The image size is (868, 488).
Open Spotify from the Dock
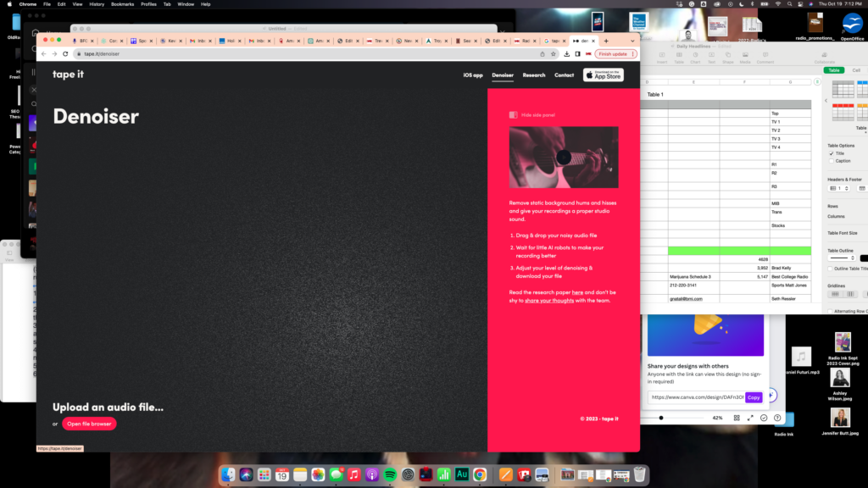(x=390, y=474)
